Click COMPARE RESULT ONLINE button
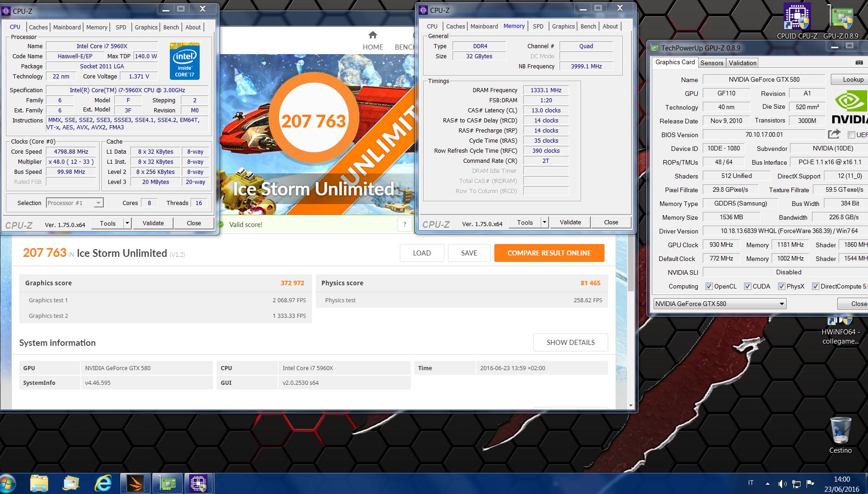This screenshot has width=868, height=494. click(x=549, y=253)
